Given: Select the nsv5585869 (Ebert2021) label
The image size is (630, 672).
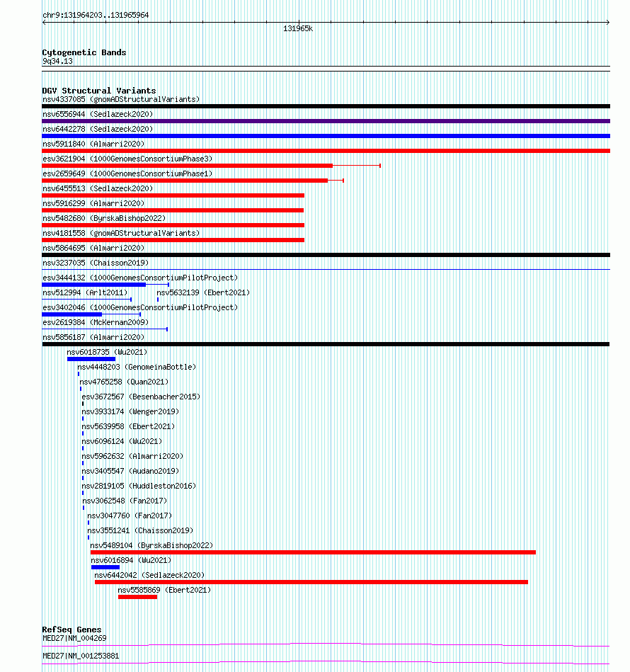Looking at the screenshot, I should 164,590.
